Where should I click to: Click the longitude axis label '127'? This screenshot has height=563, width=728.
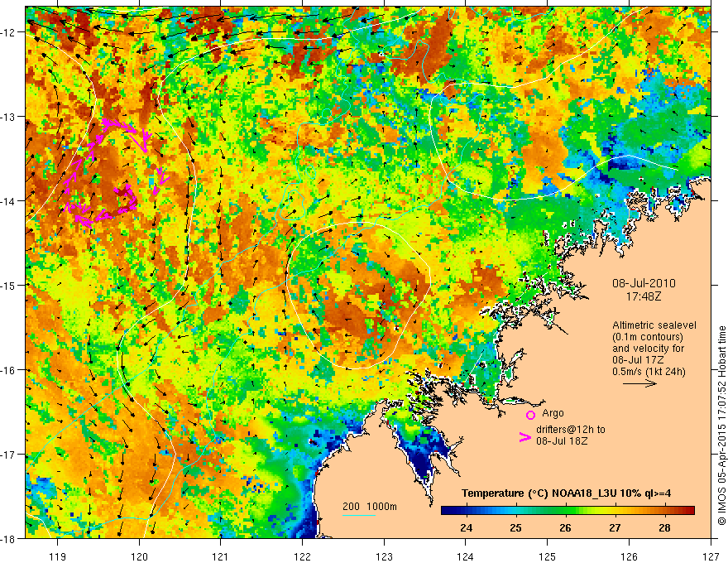711,556
